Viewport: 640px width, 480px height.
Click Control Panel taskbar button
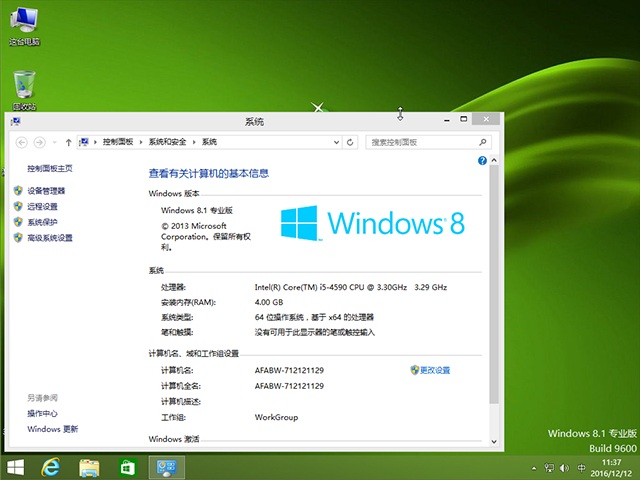pos(167,467)
